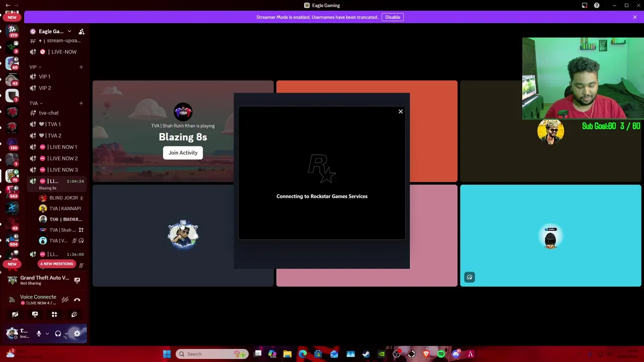Open headphone output options arrow
The width and height of the screenshot is (644, 362).
[66, 333]
